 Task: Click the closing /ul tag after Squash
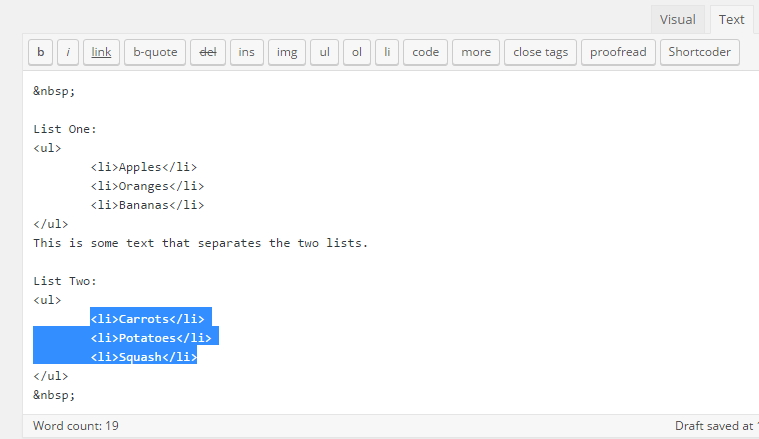(x=51, y=376)
